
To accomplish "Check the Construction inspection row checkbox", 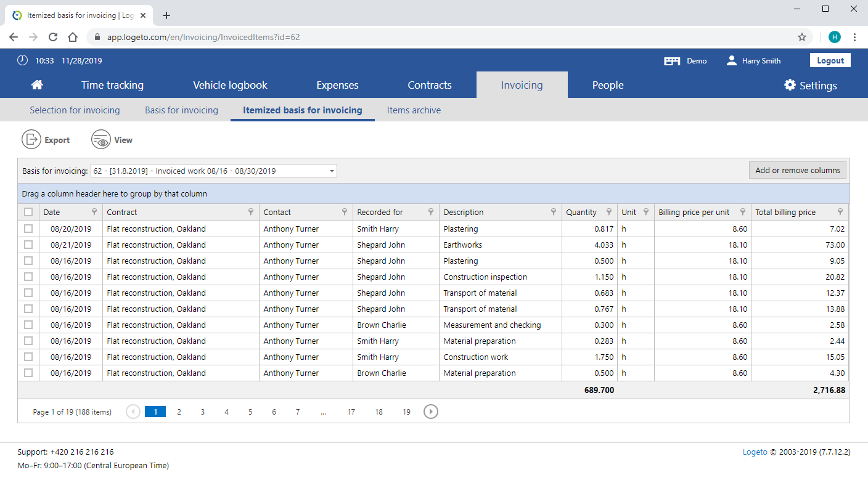I will tap(28, 277).
